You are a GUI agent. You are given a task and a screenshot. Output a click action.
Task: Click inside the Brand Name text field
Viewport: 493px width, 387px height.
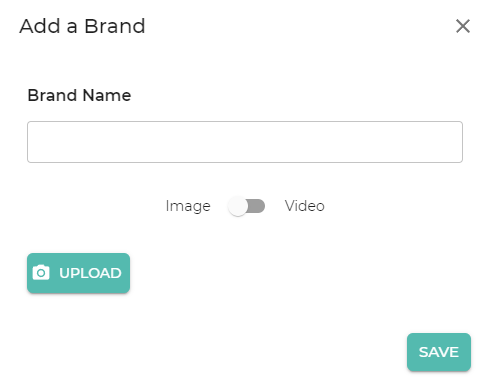coord(245,142)
